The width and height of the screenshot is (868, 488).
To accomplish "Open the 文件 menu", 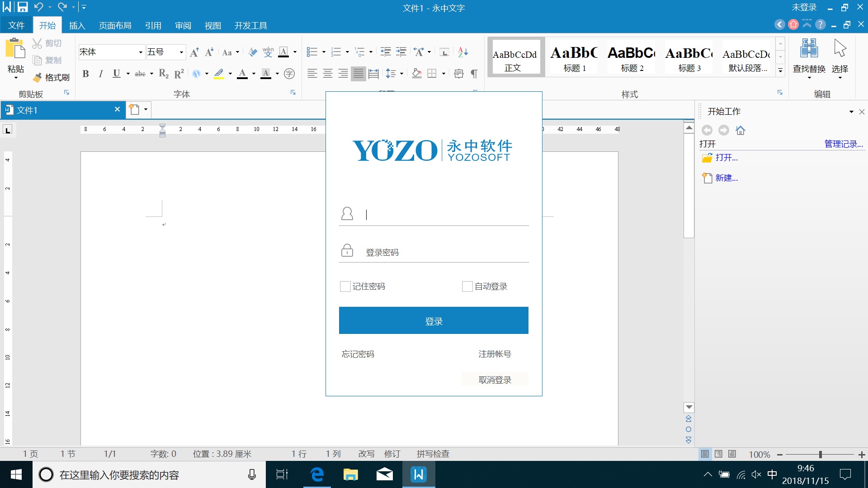I will tap(16, 25).
